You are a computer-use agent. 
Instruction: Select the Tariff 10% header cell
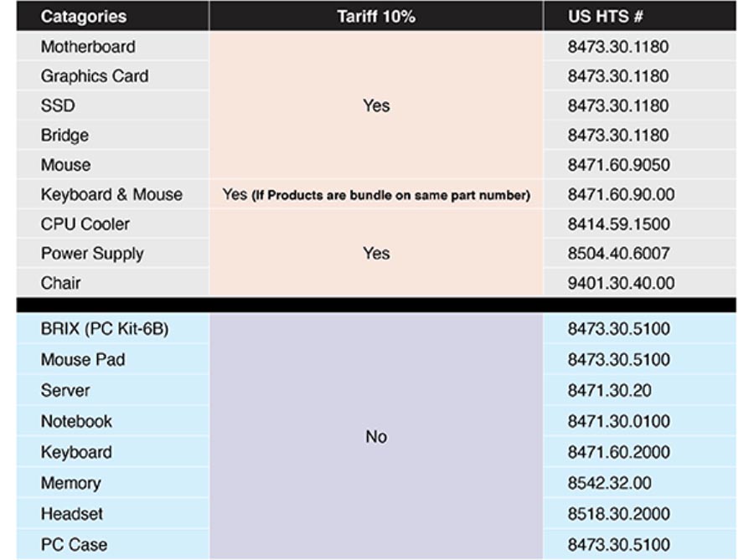point(376,17)
